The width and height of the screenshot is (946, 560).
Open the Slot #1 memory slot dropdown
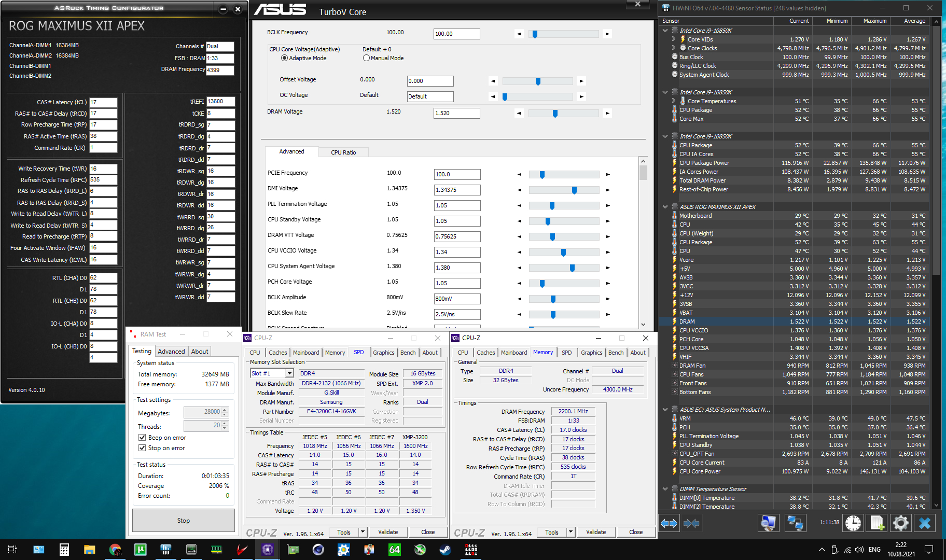click(289, 373)
